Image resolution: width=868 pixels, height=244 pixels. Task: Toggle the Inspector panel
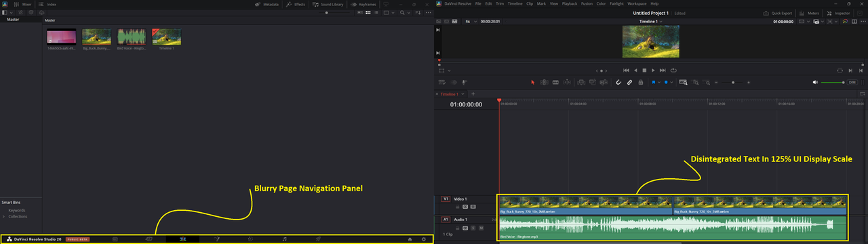pos(838,13)
